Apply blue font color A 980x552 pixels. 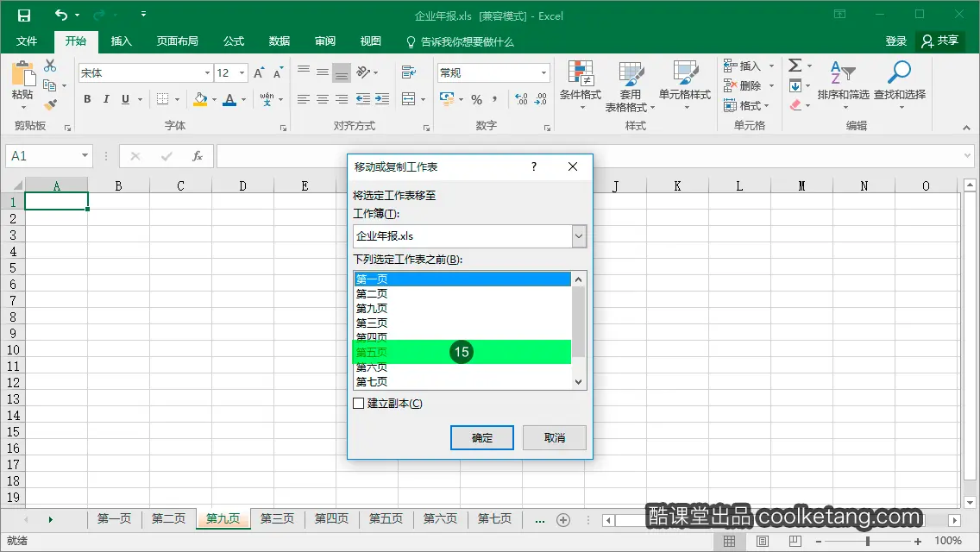click(229, 99)
